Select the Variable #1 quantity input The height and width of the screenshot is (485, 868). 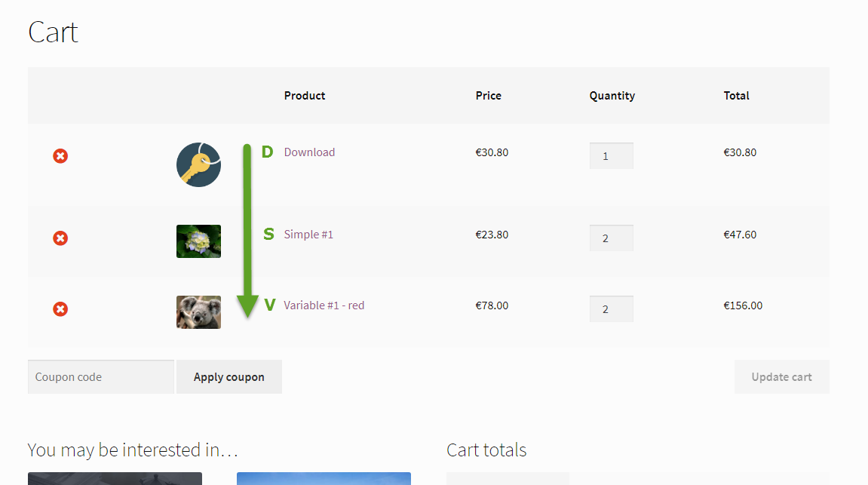pyautogui.click(x=611, y=309)
